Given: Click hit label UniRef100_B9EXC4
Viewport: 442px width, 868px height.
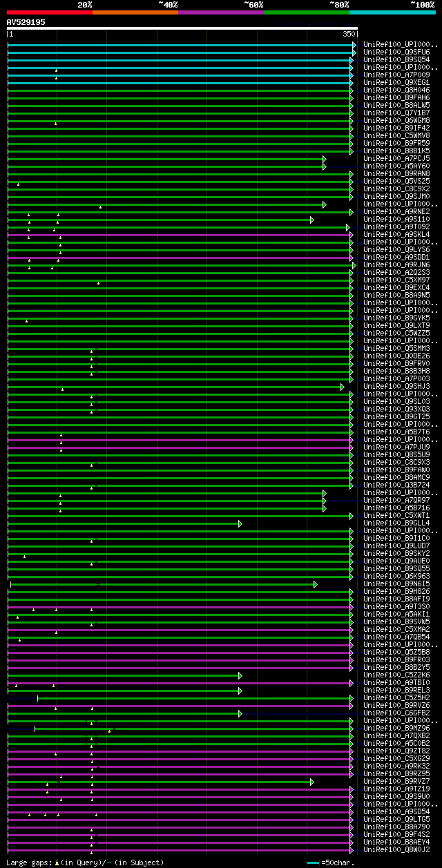Looking at the screenshot, I should [x=396, y=287].
